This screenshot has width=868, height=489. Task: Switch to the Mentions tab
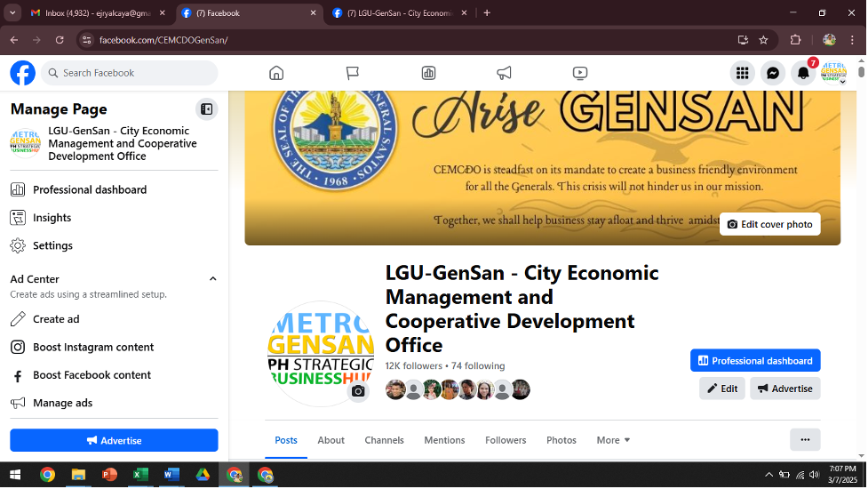pyautogui.click(x=444, y=440)
